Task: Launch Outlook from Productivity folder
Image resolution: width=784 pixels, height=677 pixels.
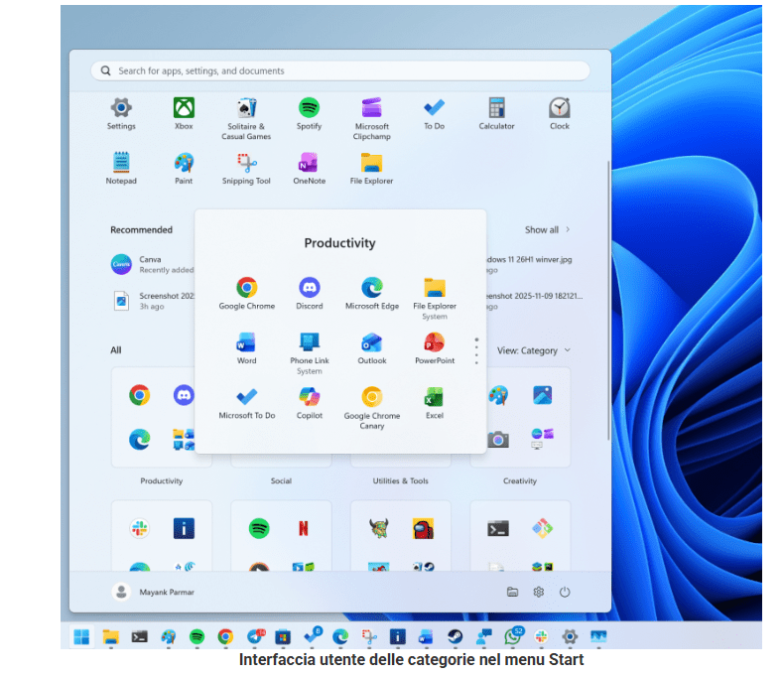Action: pos(372,343)
